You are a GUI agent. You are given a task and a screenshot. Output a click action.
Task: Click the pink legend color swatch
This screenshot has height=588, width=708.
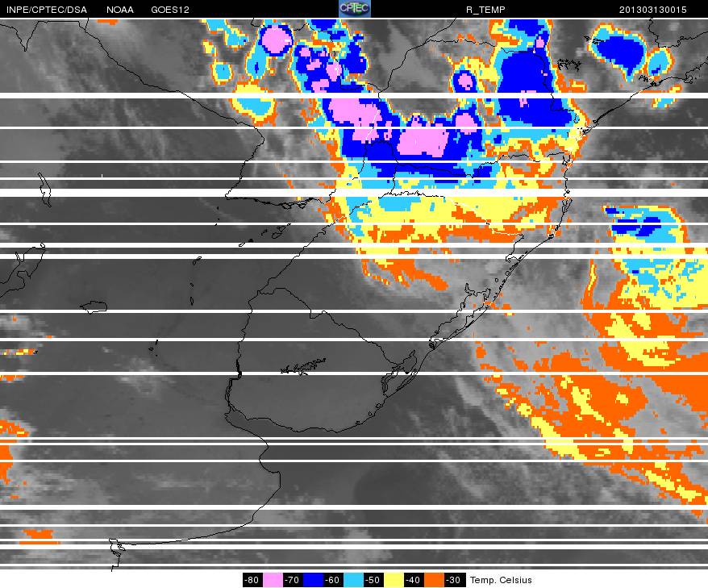(273, 580)
